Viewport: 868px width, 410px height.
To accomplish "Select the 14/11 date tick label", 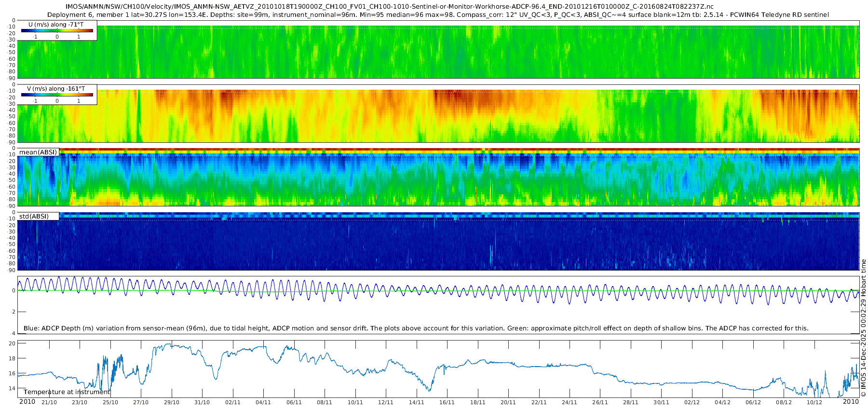I will pos(417,402).
